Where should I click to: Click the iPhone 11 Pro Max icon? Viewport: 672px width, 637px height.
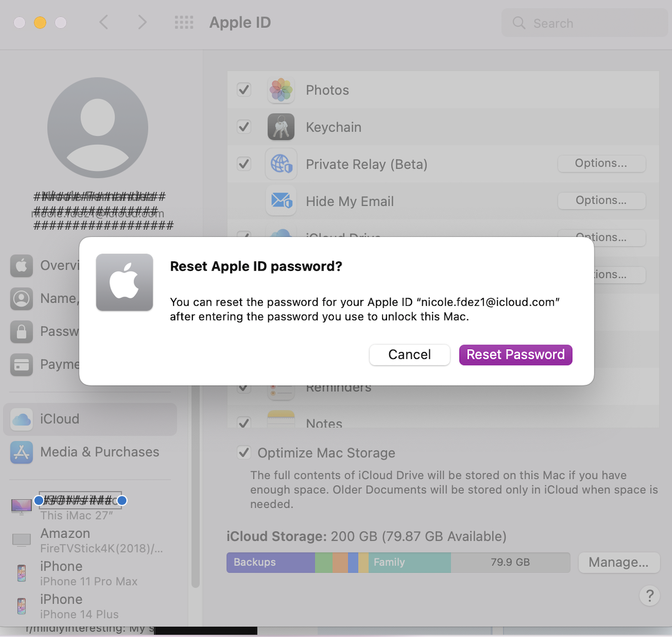pos(22,573)
